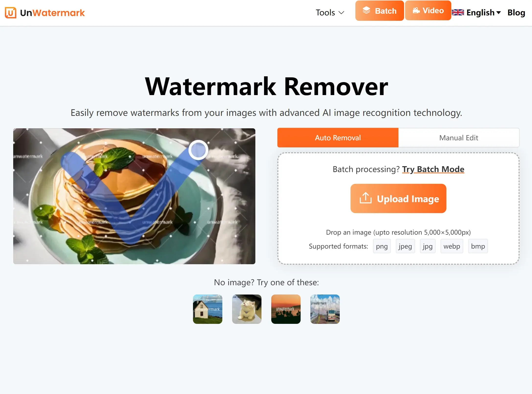Expand Blog navigation menu item

[516, 12]
